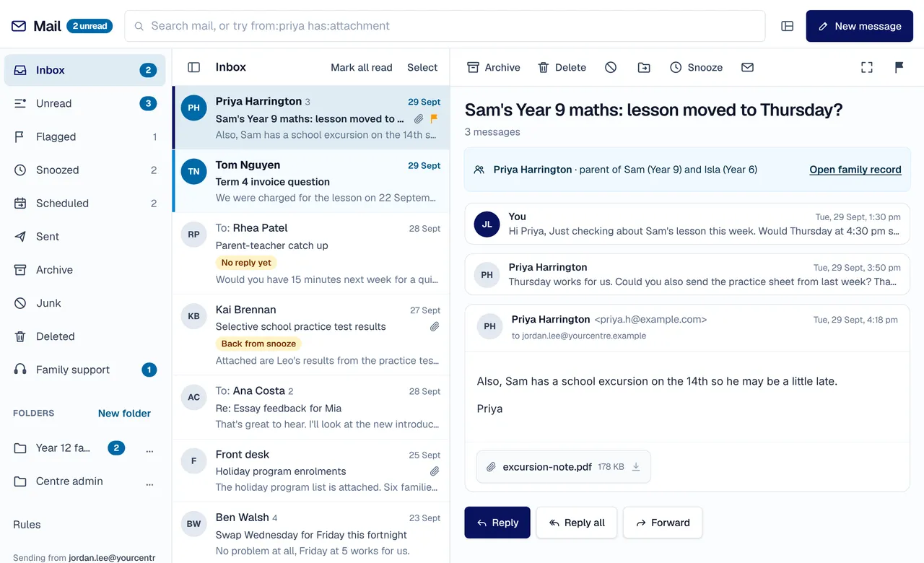
Task: Click the Reply button
Action: pos(497,523)
